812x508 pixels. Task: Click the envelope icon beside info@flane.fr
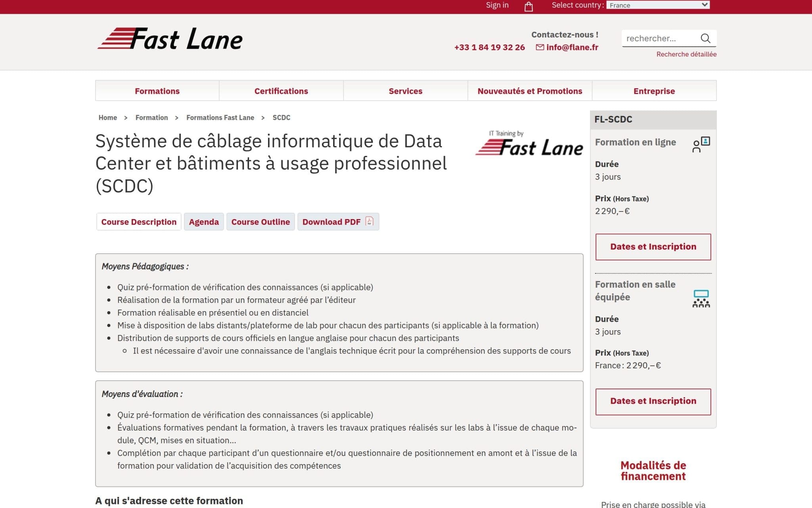point(540,47)
